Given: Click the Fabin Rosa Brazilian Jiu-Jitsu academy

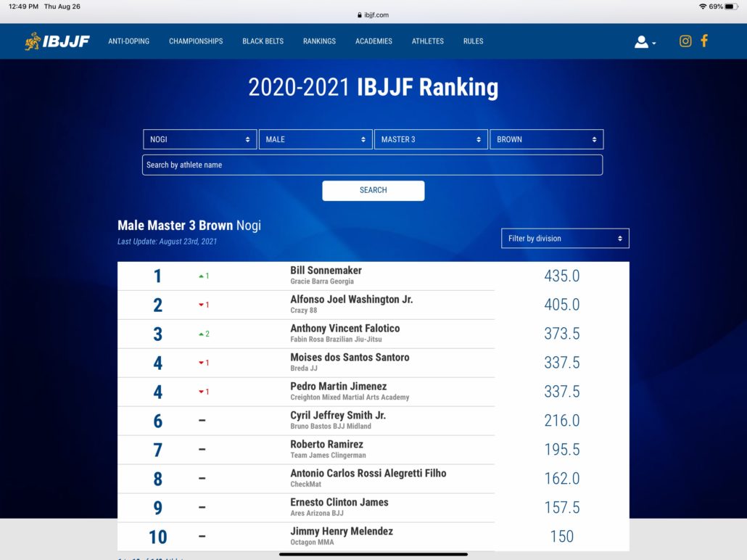Looking at the screenshot, I should (x=336, y=339).
